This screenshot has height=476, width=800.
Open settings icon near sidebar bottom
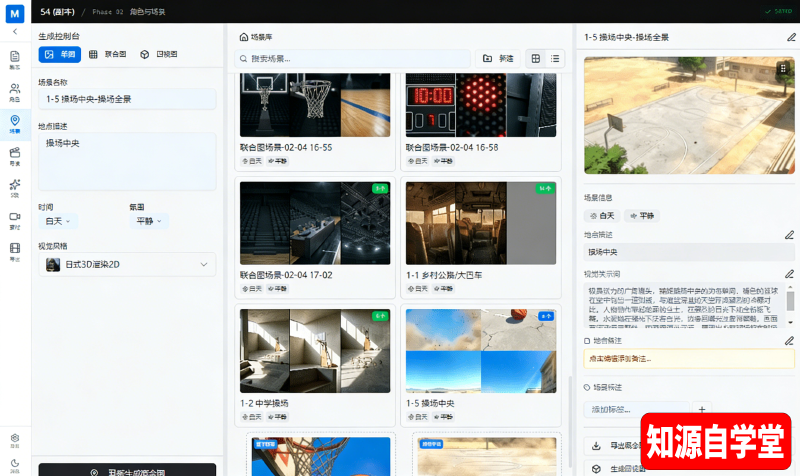tap(15, 440)
